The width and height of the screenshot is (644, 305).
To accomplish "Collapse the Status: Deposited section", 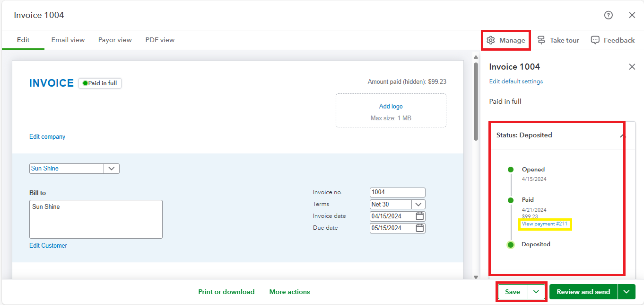I will (623, 135).
